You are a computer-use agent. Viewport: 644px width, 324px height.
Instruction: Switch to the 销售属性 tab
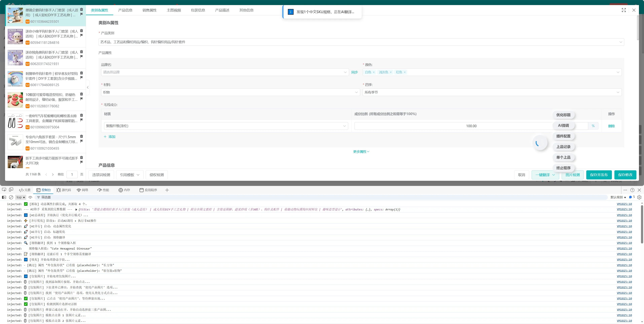coord(150,10)
